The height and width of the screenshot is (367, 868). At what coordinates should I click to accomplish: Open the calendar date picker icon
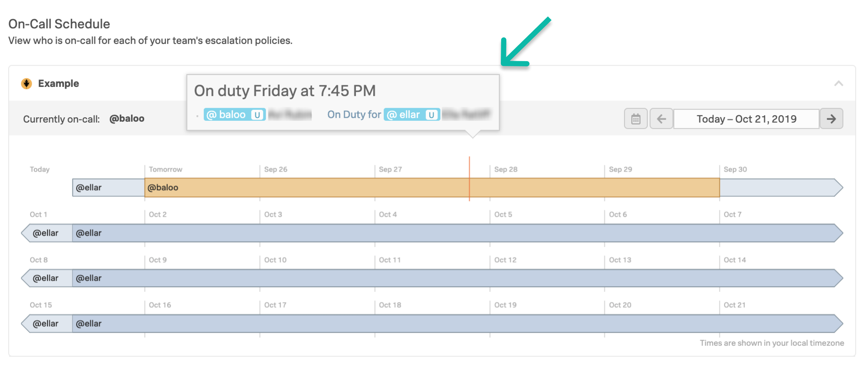click(x=635, y=119)
